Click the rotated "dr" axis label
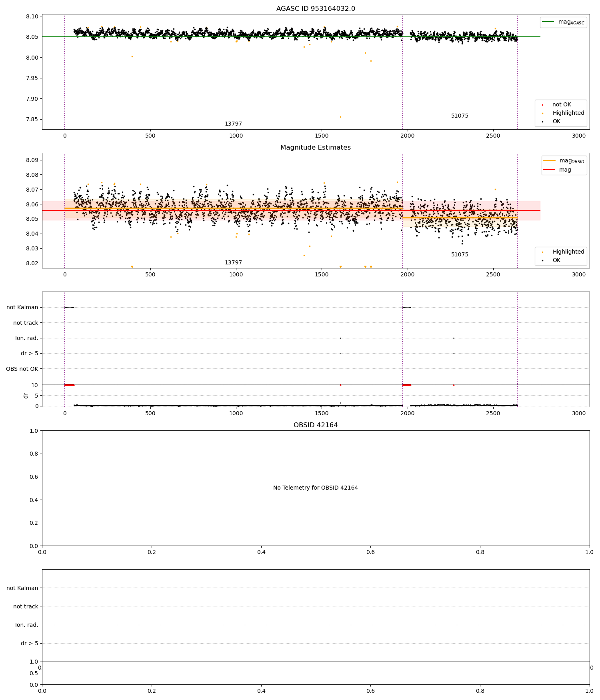This screenshot has height=700, width=600. coord(26,396)
